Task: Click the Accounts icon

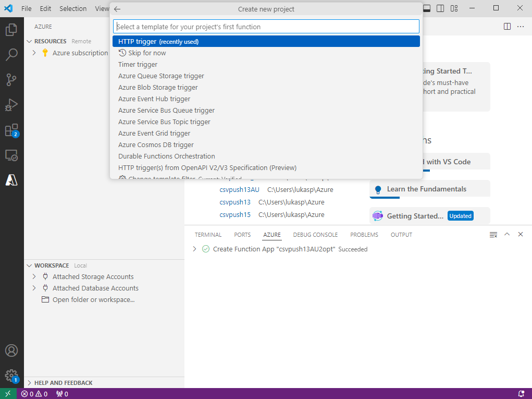Action: [11, 350]
